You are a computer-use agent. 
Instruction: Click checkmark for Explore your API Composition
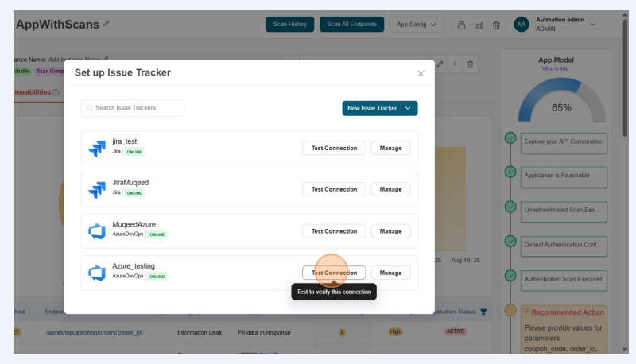(510, 138)
